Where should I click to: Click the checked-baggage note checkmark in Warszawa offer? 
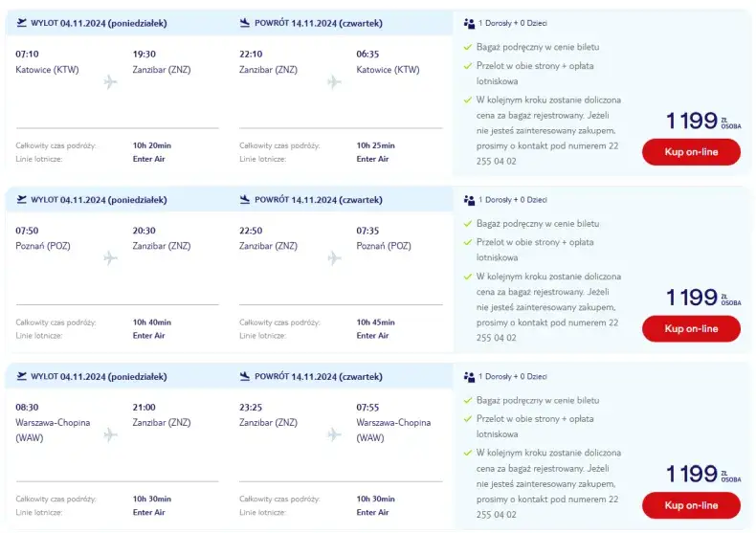(468, 453)
